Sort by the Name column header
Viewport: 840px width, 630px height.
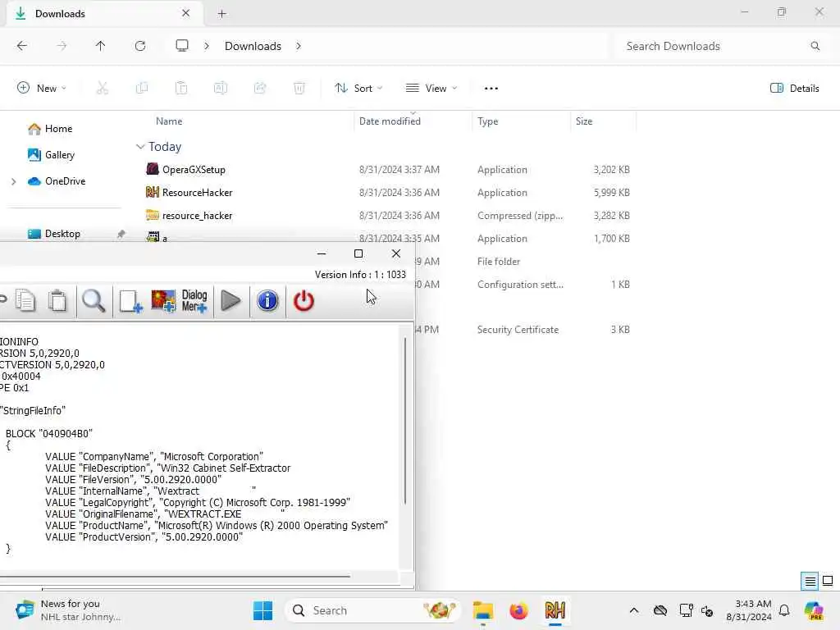[x=169, y=121]
